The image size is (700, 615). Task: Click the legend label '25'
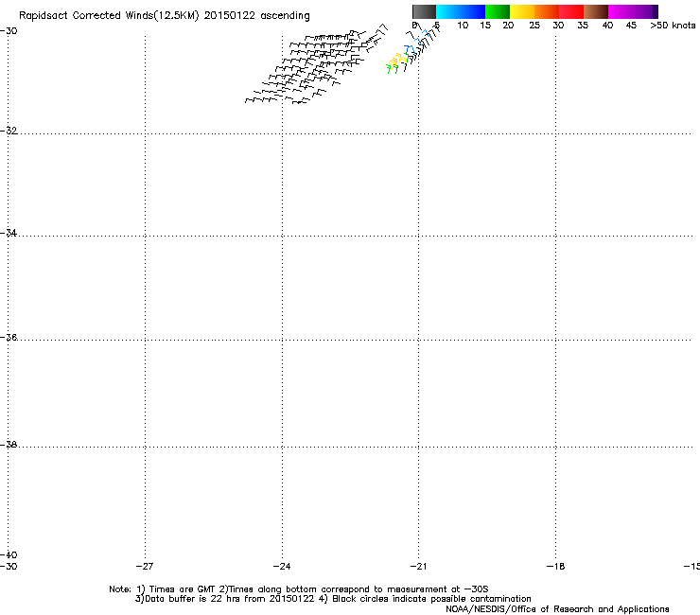(534, 26)
